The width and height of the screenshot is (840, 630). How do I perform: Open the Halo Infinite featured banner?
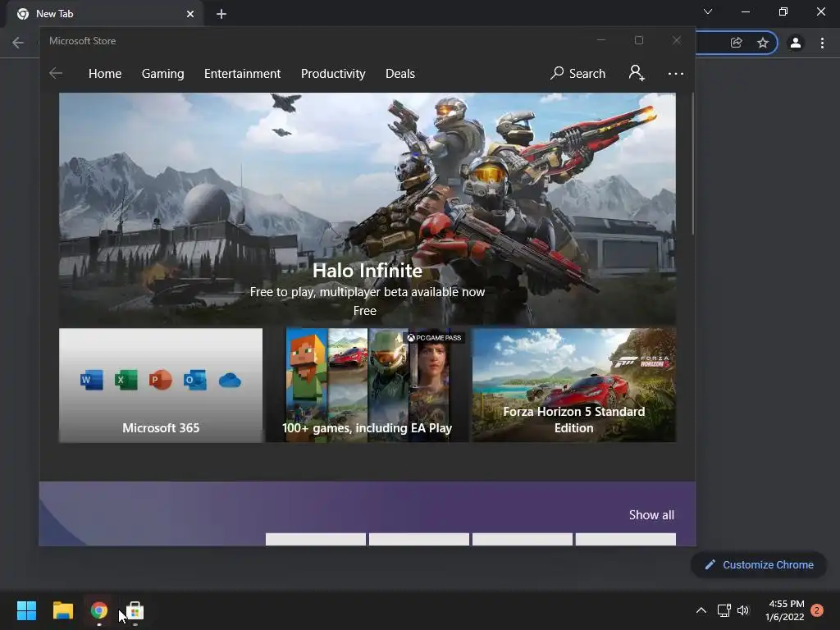367,209
